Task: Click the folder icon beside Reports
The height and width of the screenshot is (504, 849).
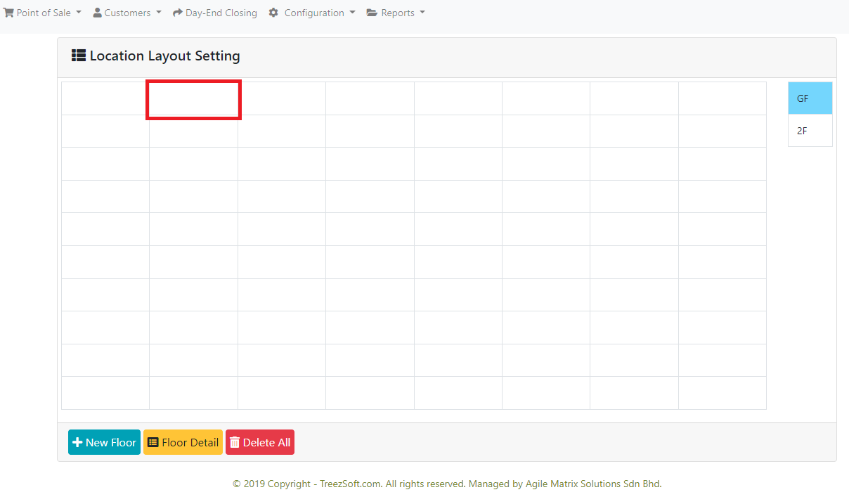Action: (x=372, y=13)
